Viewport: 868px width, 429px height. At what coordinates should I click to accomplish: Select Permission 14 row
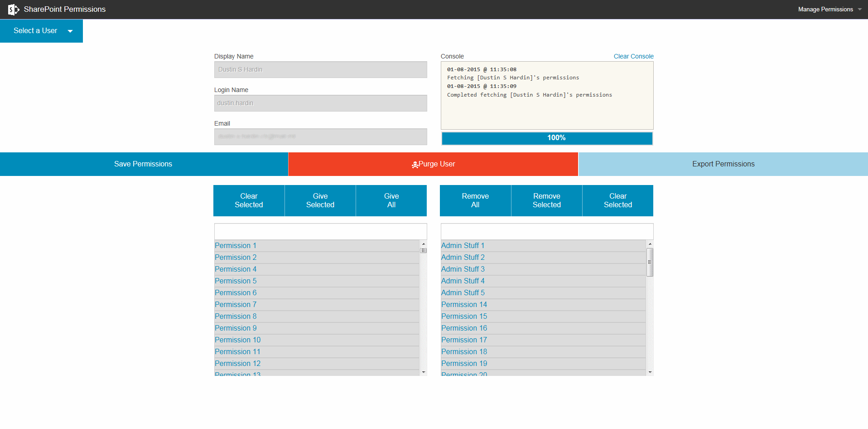(543, 305)
